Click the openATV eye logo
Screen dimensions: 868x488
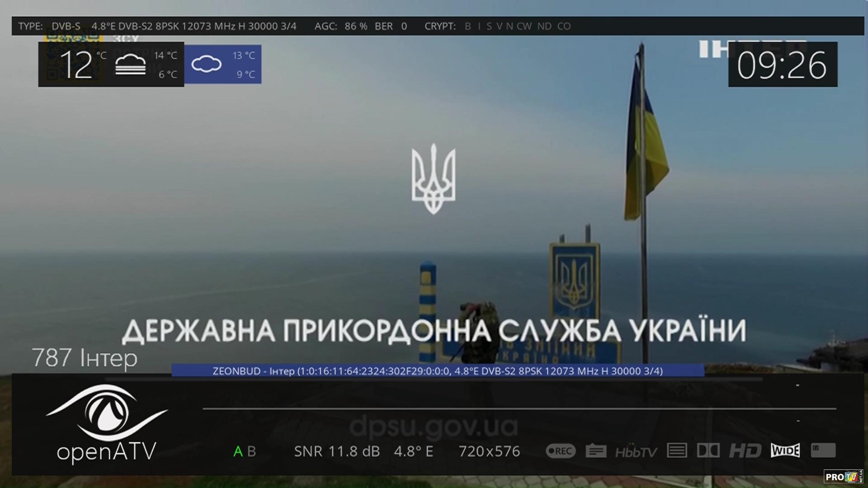click(107, 413)
